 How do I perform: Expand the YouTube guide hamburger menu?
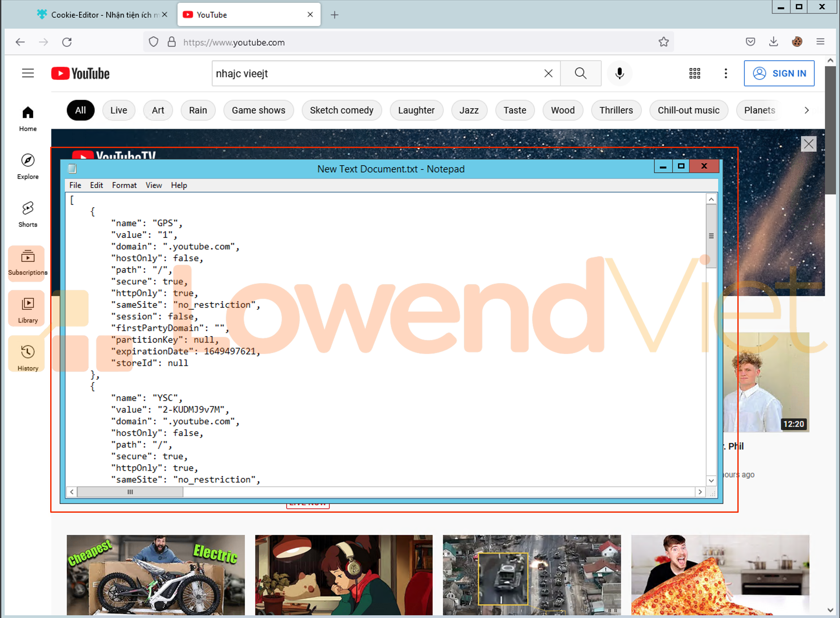(x=28, y=73)
